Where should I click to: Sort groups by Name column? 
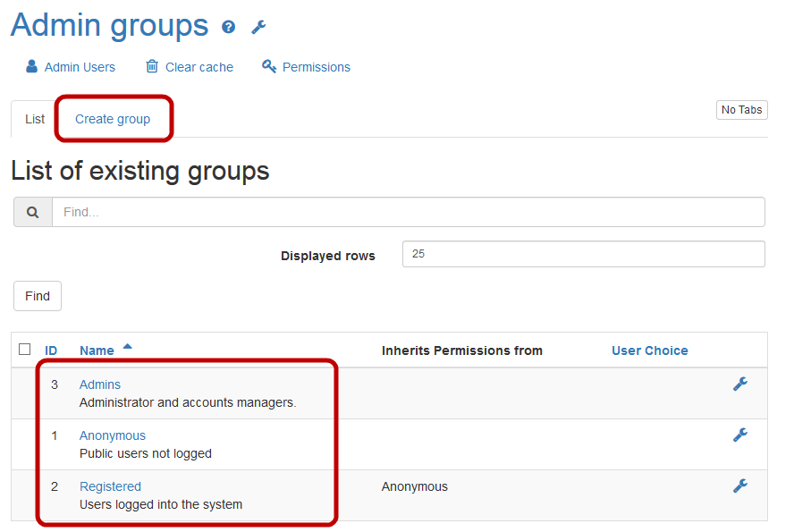(x=97, y=350)
